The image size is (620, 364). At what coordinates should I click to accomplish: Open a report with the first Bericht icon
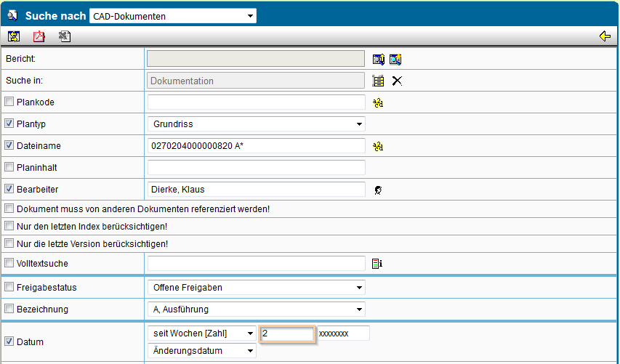[x=379, y=60]
